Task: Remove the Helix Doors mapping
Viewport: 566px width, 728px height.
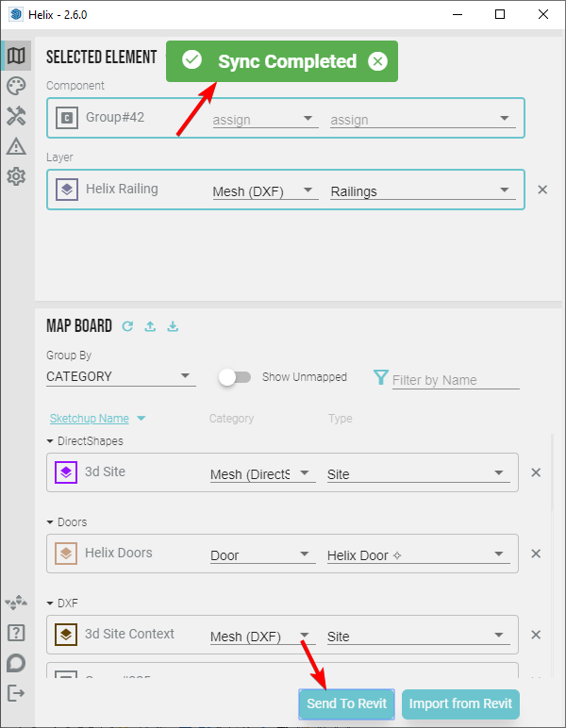Action: click(536, 554)
